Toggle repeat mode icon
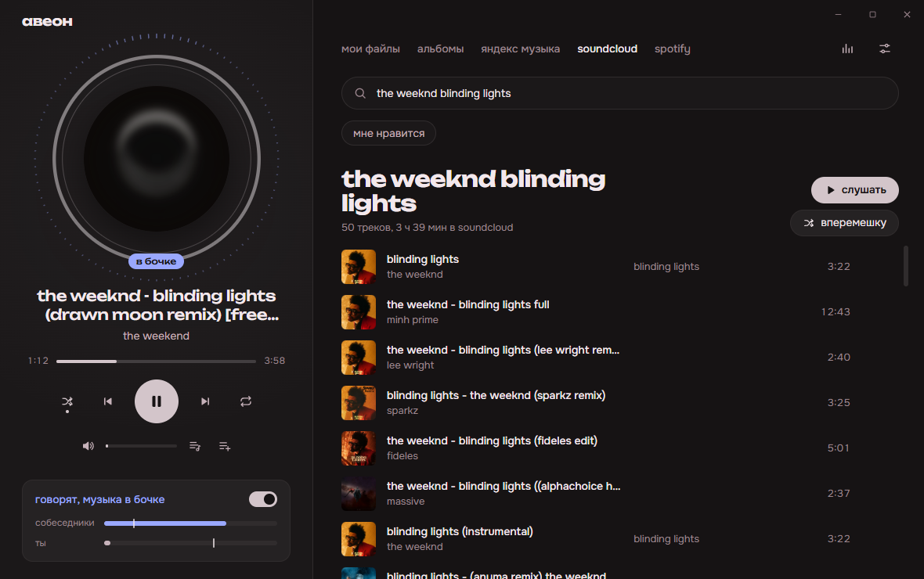 (x=246, y=401)
